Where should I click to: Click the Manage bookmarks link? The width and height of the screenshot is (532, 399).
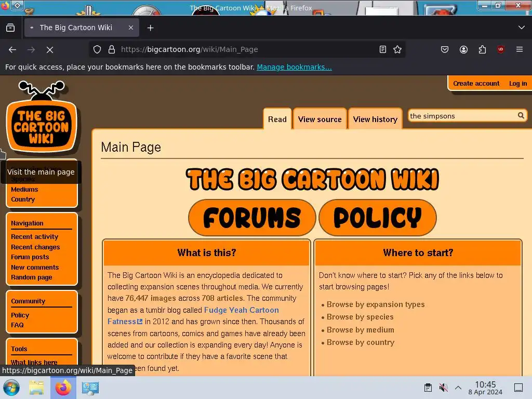294,67
